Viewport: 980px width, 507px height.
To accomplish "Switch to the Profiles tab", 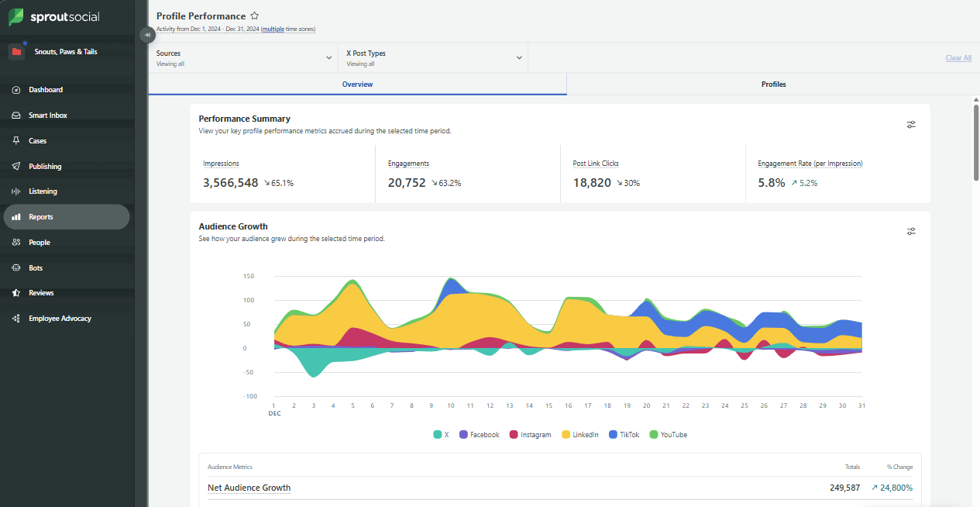I will pyautogui.click(x=772, y=84).
